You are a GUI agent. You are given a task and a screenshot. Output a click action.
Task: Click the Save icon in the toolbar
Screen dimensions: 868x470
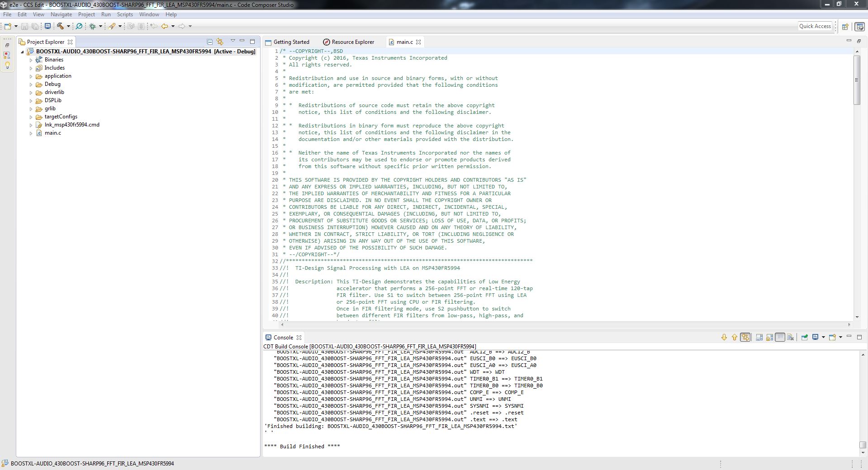[24, 26]
